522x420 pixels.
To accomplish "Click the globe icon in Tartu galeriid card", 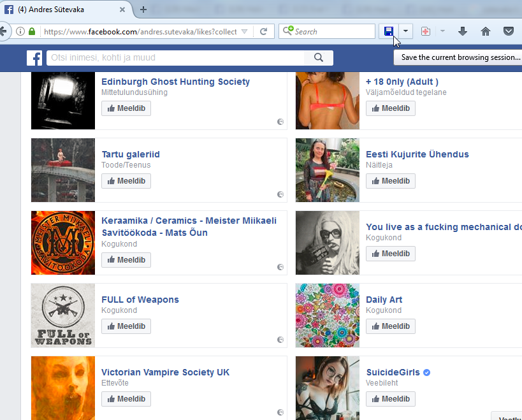I will click(280, 194).
